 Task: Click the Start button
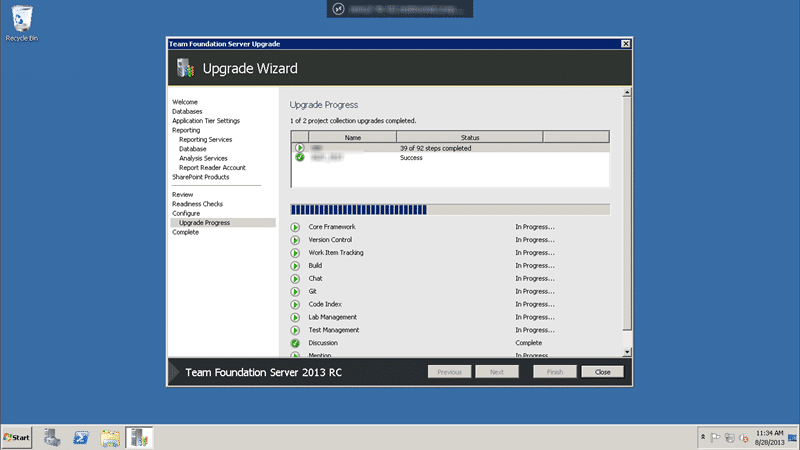(16, 438)
